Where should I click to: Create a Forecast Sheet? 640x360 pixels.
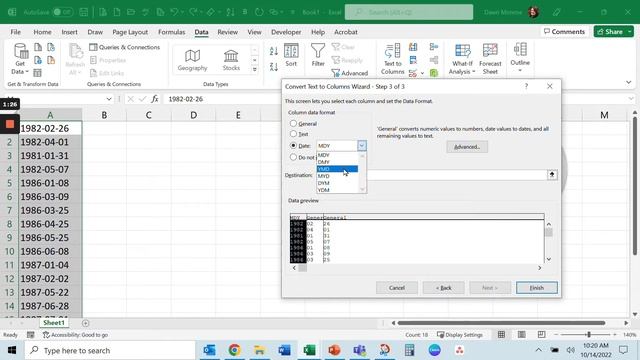click(490, 59)
